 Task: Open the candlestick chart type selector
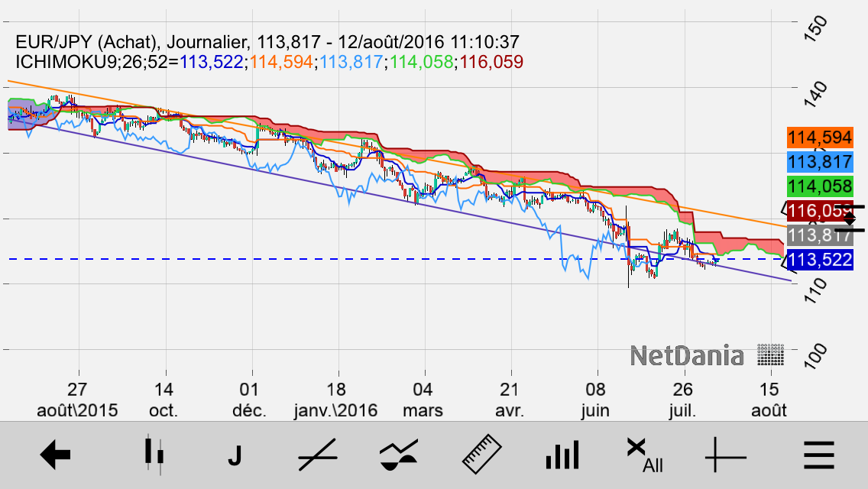tap(154, 455)
